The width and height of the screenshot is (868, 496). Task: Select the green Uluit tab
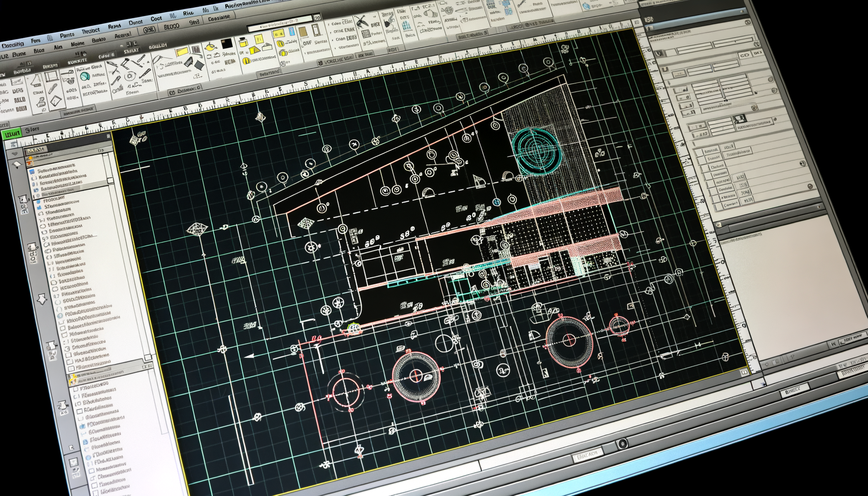point(11,133)
